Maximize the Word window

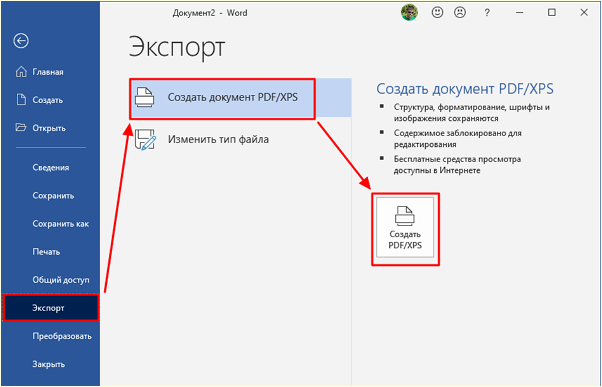[552, 13]
